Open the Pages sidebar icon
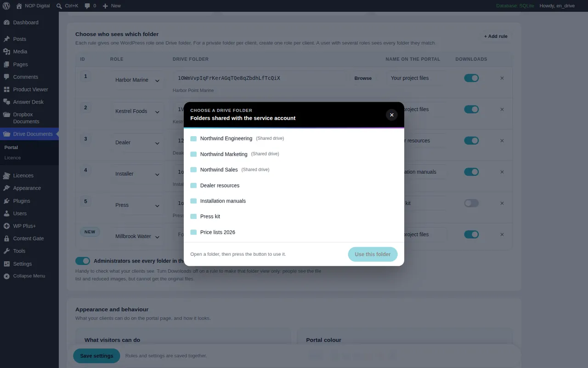Image resolution: width=588 pixels, height=368 pixels. coord(6,64)
